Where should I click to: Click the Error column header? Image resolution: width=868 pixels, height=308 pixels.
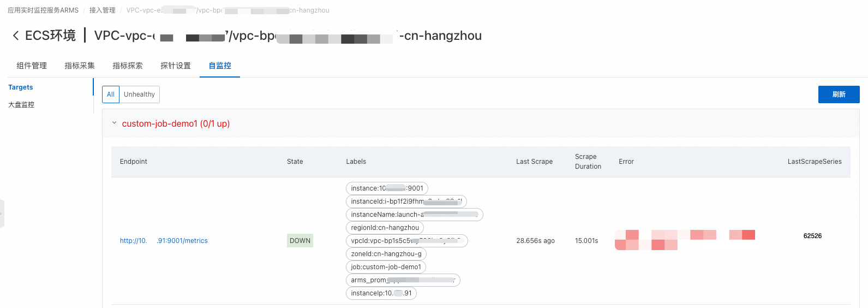[626, 162]
